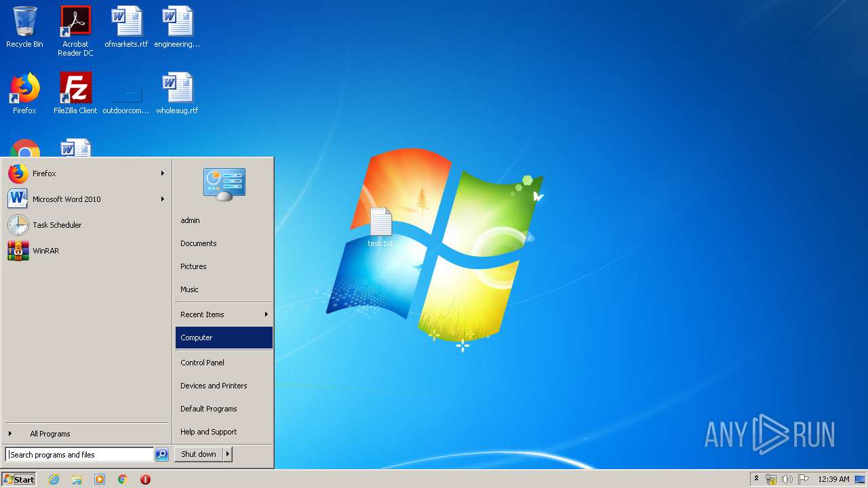Open Music from the Start menu

(x=224, y=289)
